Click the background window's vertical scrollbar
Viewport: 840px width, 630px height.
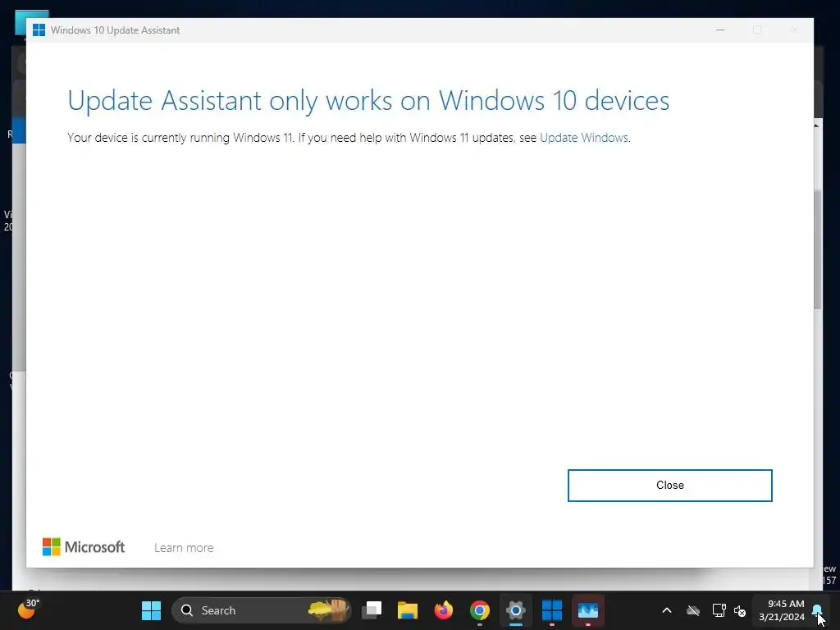(818, 249)
